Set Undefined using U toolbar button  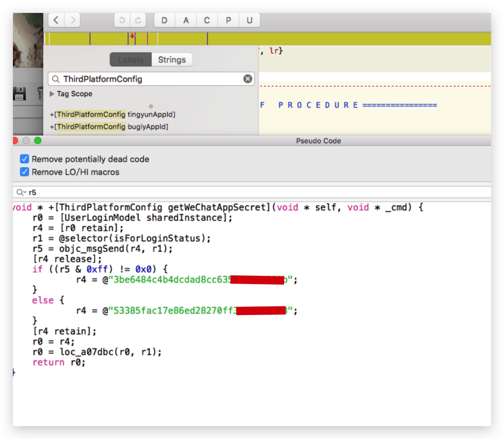pos(249,20)
